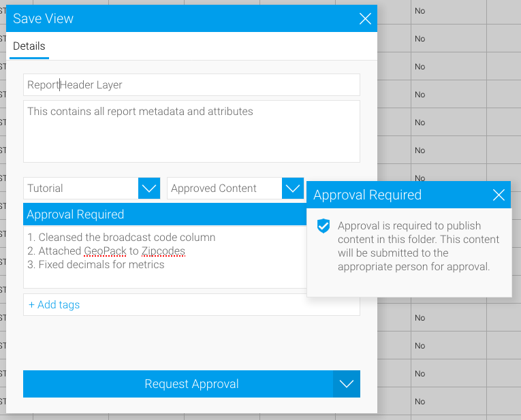Click the Approved Content field
The height and width of the screenshot is (420, 521).
coord(224,189)
